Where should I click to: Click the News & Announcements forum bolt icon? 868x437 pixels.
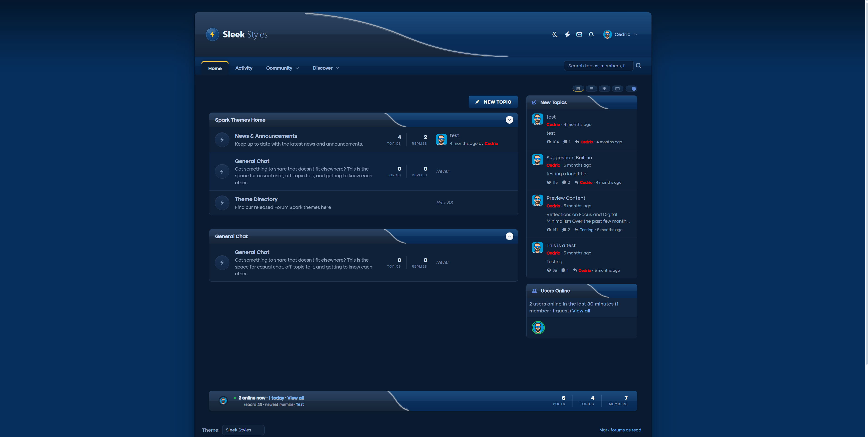click(x=222, y=140)
